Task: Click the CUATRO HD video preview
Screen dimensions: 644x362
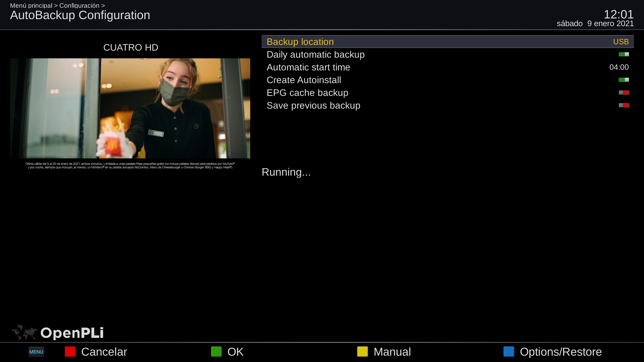Action: tap(130, 108)
